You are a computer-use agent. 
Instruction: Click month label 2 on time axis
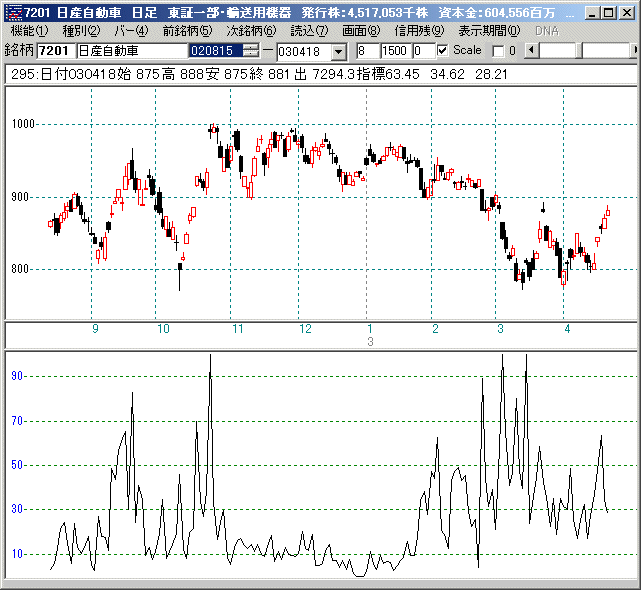436,329
